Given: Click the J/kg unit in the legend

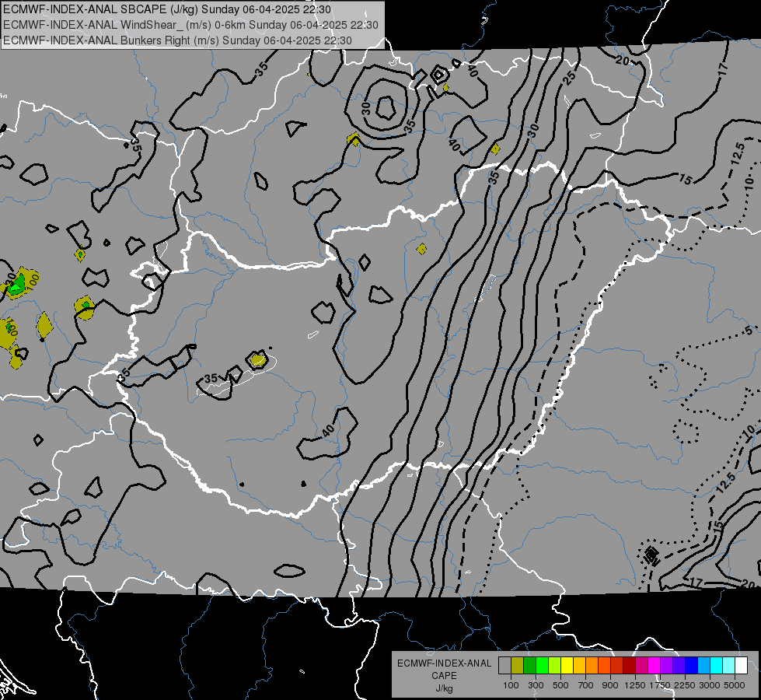Looking at the screenshot, I should 444,688.
